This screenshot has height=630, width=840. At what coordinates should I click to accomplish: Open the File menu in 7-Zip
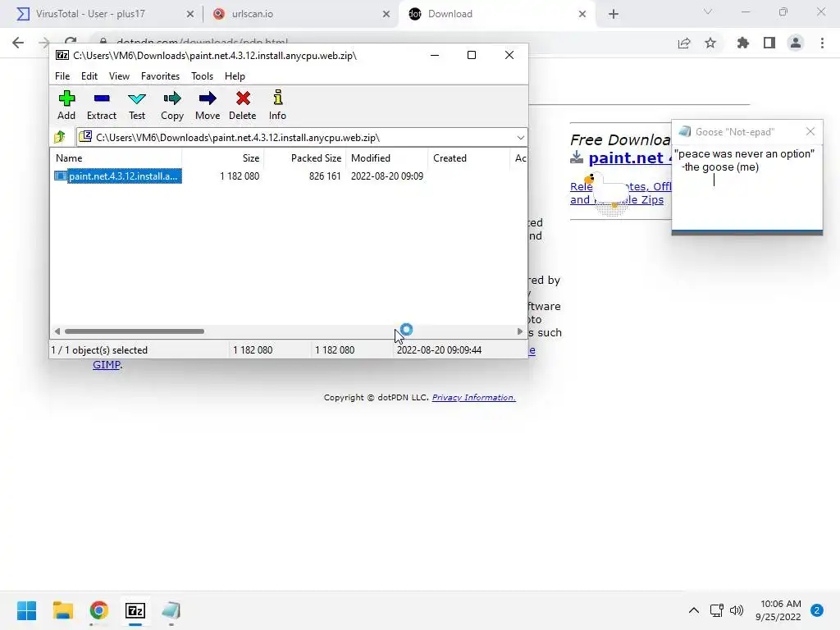tap(62, 76)
